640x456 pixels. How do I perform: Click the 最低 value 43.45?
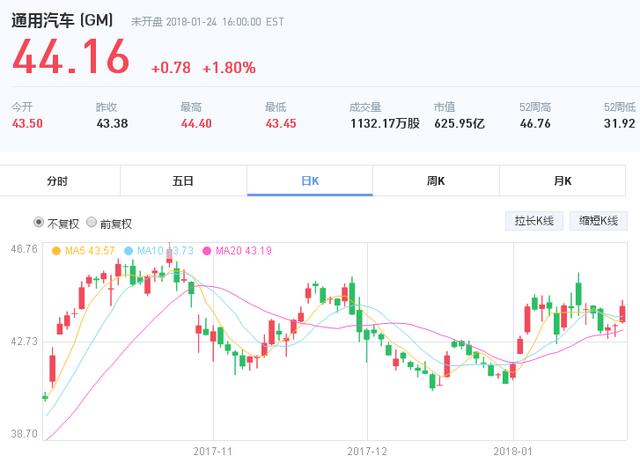click(x=281, y=123)
